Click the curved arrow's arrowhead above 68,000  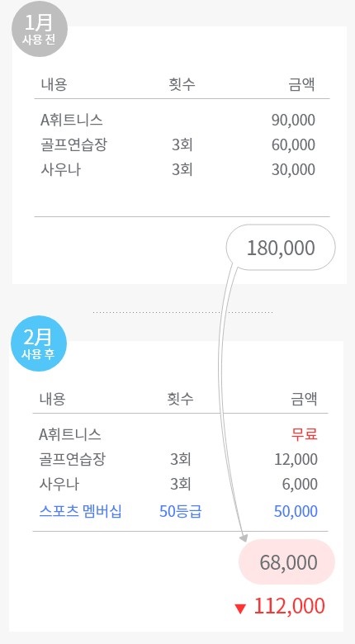pos(244,537)
